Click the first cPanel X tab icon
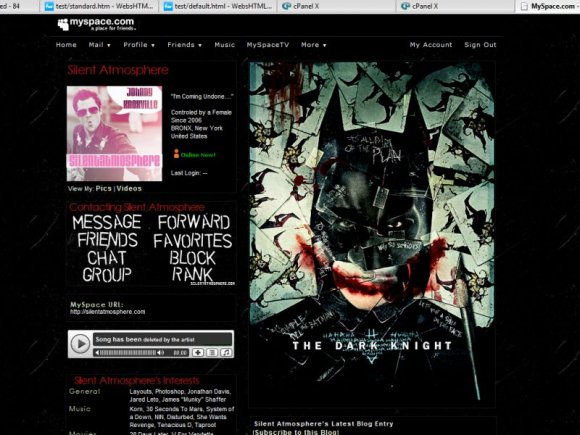This screenshot has height=435, width=580. coord(286,6)
